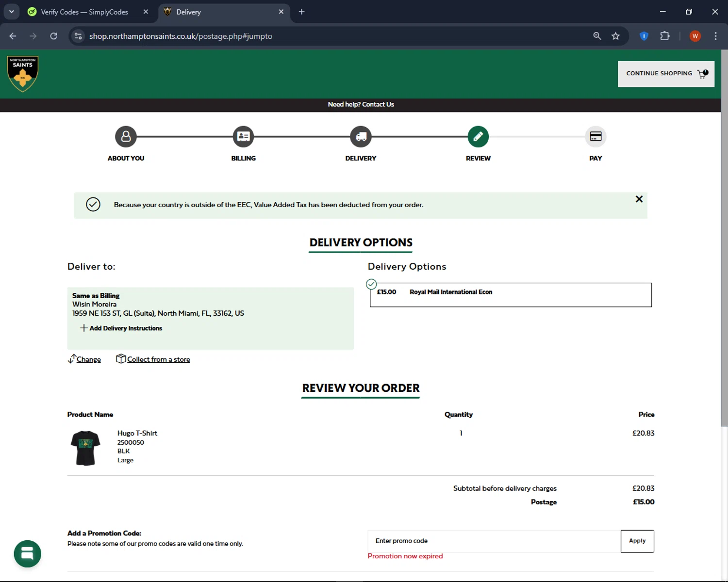Click the ABOUT YOU step label
Screen dimensions: 728x582
(126, 158)
